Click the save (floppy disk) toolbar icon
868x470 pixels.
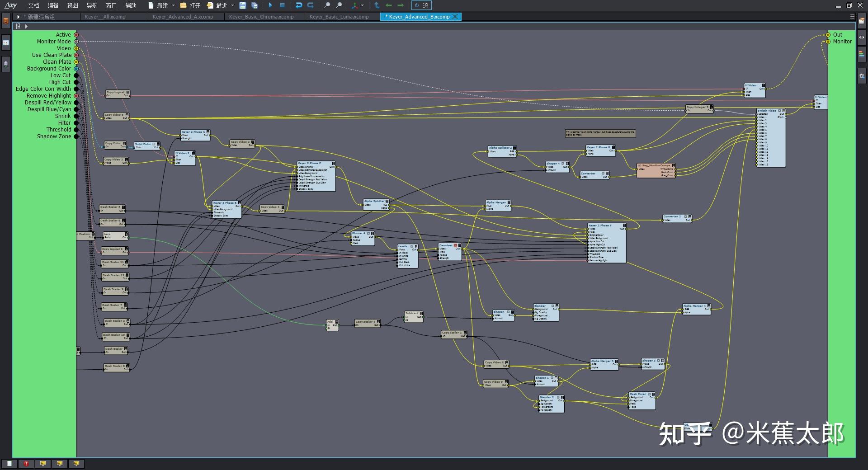[243, 5]
